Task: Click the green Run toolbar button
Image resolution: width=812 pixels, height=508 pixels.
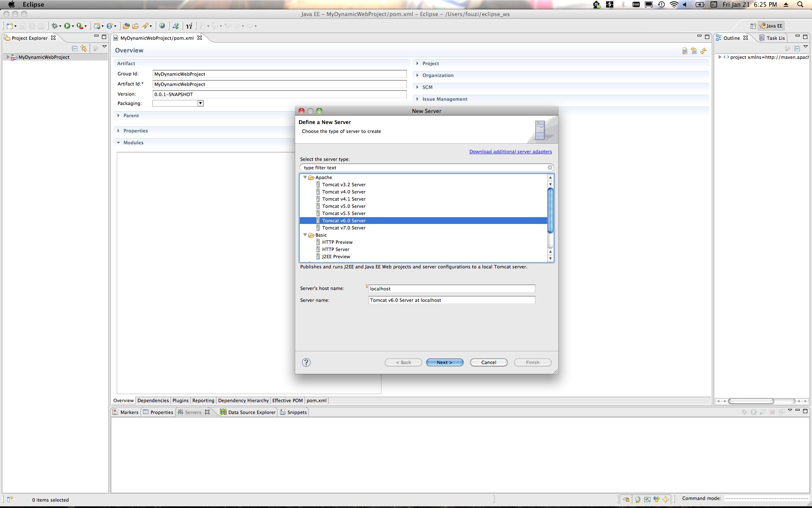Action: [x=67, y=26]
